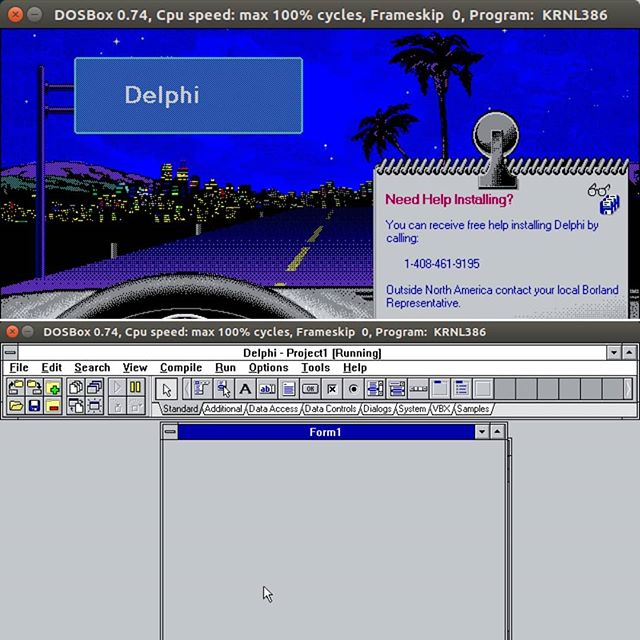
Task: Open the Compile menu
Action: (181, 367)
